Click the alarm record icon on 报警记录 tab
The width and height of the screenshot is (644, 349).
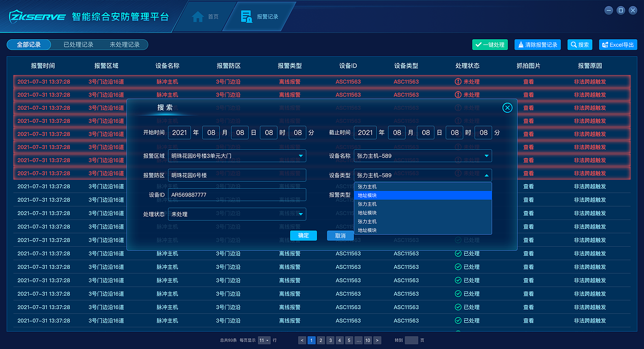pos(246,16)
